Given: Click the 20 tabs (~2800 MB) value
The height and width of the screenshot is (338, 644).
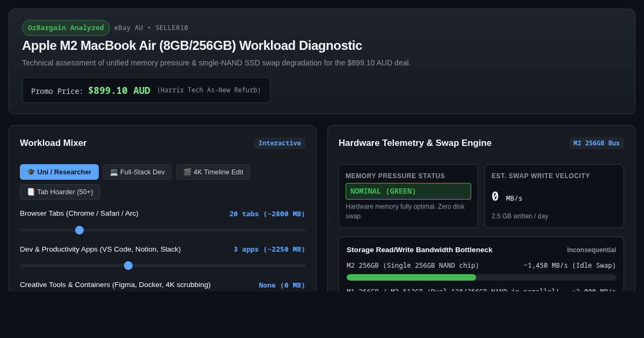Looking at the screenshot, I should [267, 214].
